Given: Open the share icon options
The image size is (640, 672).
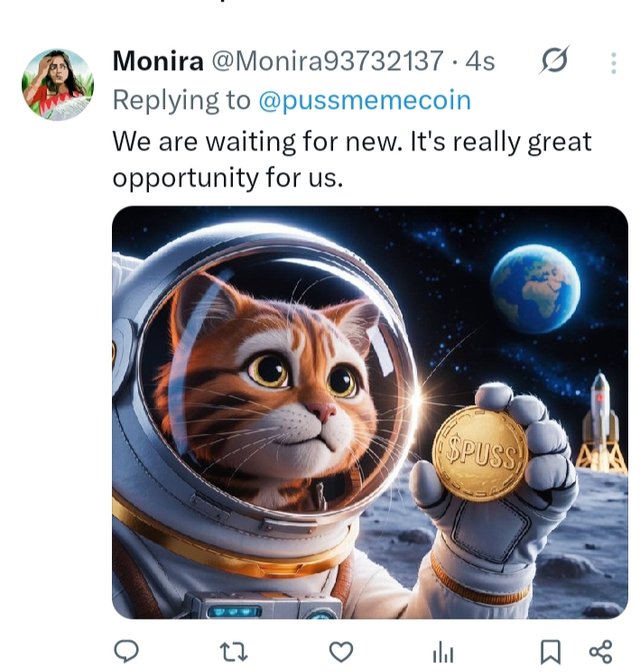Looking at the screenshot, I should [601, 651].
